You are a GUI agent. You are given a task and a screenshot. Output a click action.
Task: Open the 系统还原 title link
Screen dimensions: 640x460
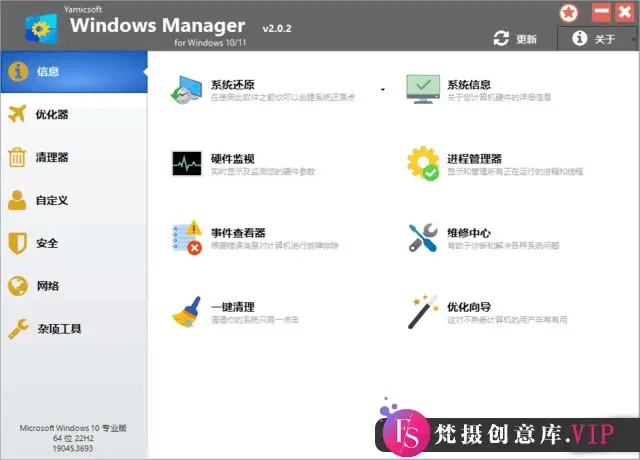(x=233, y=84)
